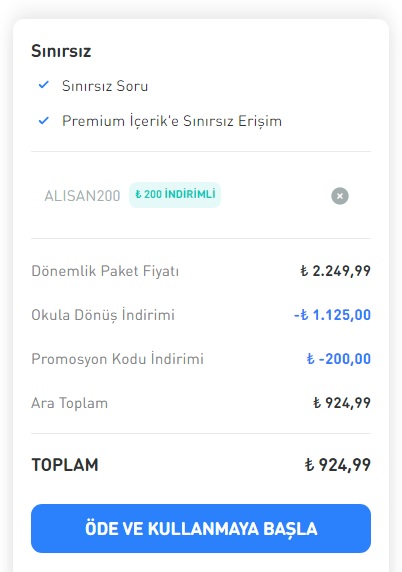
Task: Click Premium İçerik'e Sınırsız Erişim text
Action: pos(172,121)
